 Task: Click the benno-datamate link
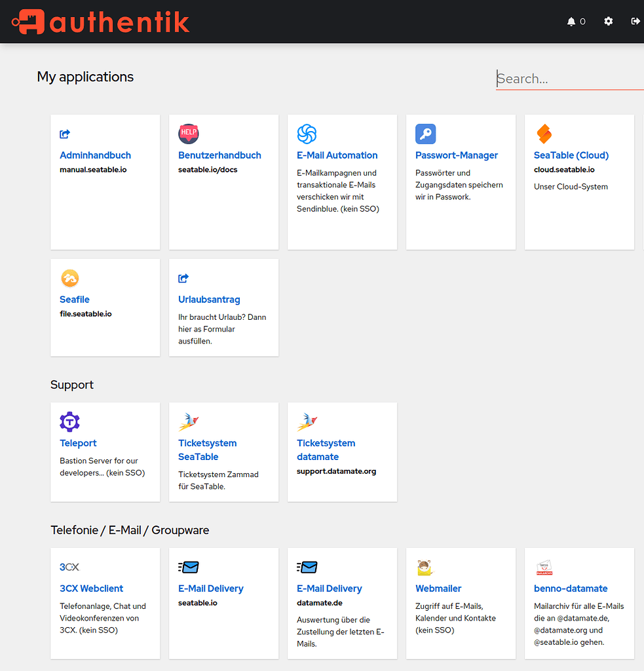tap(572, 588)
